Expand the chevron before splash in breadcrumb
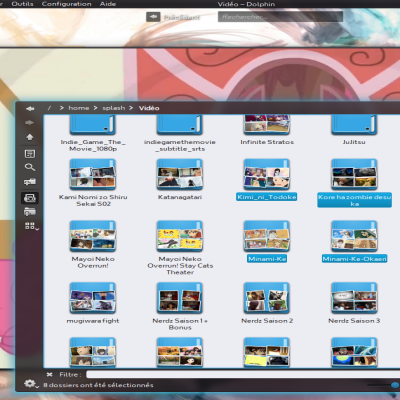 tap(95, 108)
